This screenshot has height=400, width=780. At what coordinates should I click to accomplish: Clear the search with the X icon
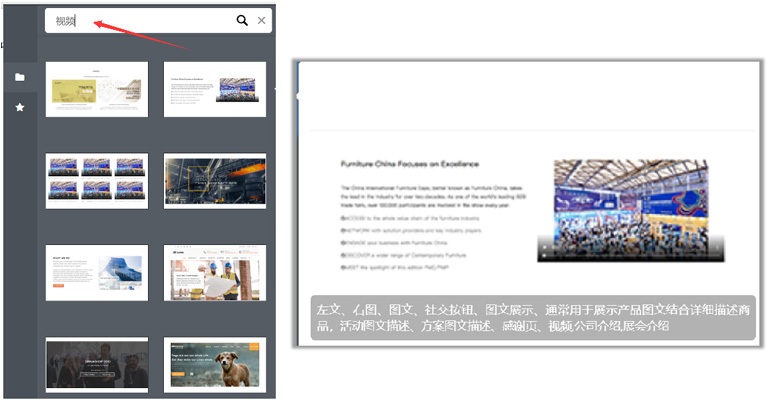(x=262, y=20)
